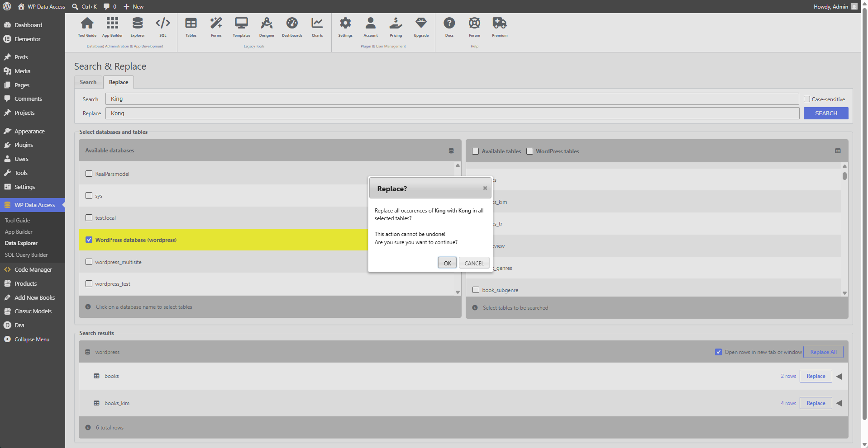Click the Search input field containing King
868x448 pixels.
click(x=452, y=99)
